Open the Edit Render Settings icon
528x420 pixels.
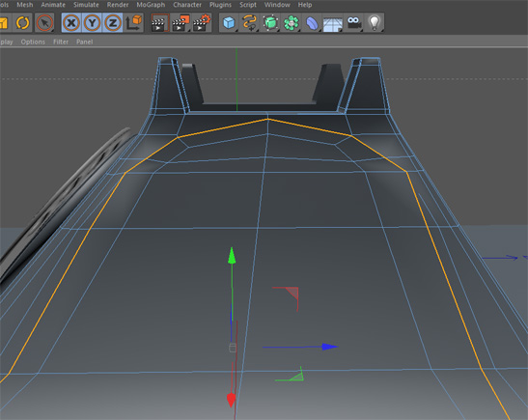[202, 23]
